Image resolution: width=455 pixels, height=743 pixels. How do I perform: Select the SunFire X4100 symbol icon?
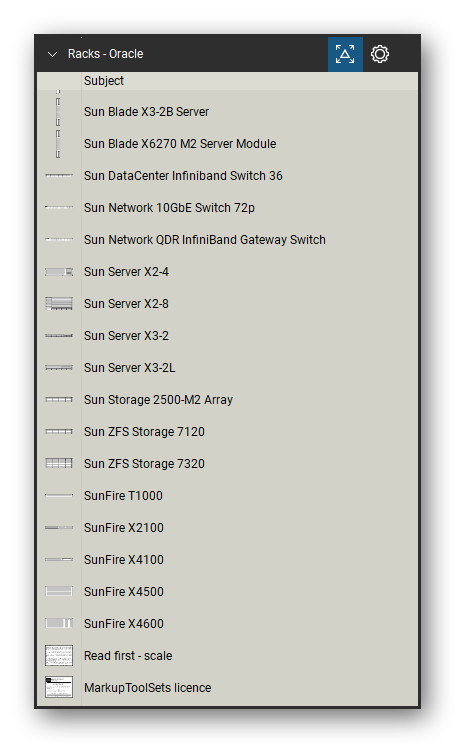tap(59, 560)
